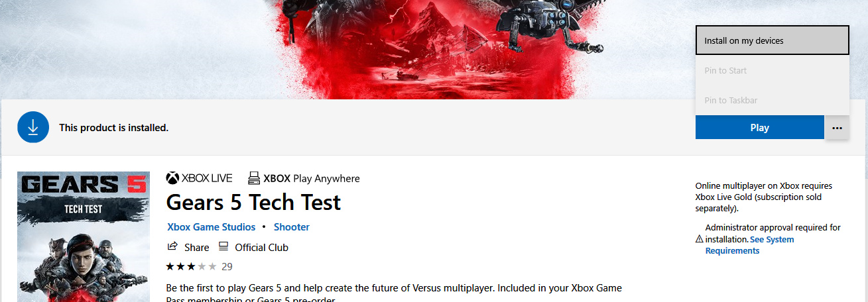Image resolution: width=868 pixels, height=302 pixels.
Task: Open See System Requirements link
Action: pyautogui.click(x=749, y=245)
